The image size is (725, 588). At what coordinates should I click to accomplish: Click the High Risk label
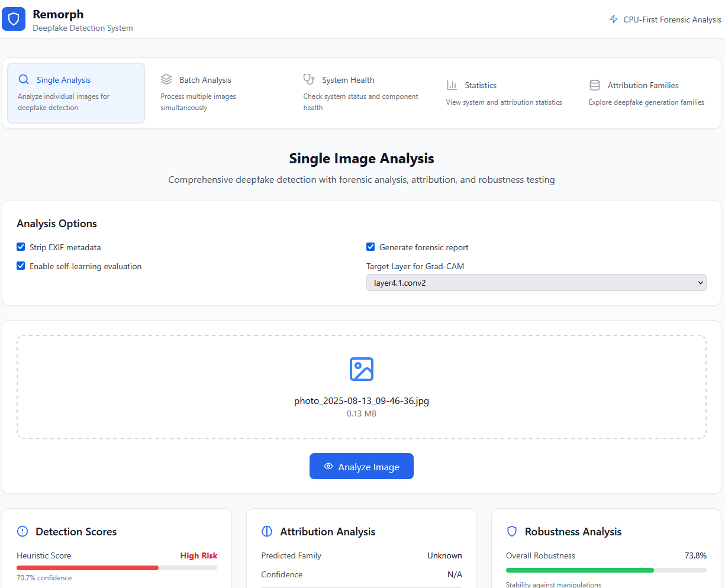(199, 555)
